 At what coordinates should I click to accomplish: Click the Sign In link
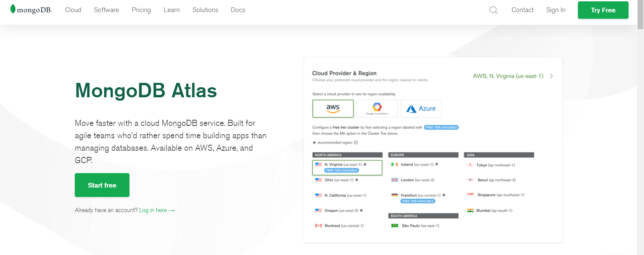click(556, 10)
